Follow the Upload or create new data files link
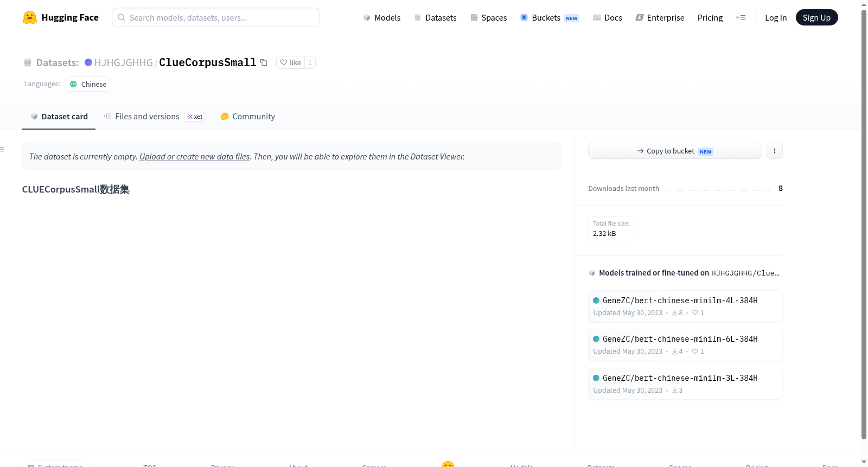The width and height of the screenshot is (868, 467). (x=195, y=156)
